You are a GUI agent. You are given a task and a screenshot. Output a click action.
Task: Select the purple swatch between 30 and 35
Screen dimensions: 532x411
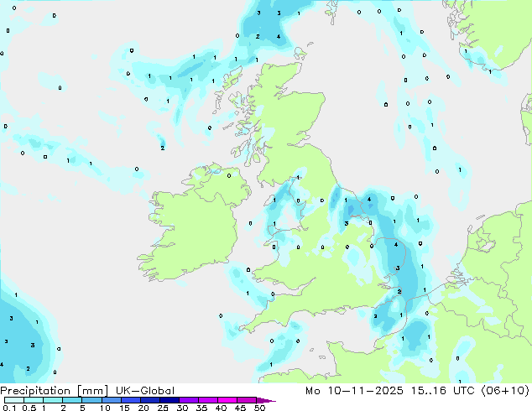(188, 400)
